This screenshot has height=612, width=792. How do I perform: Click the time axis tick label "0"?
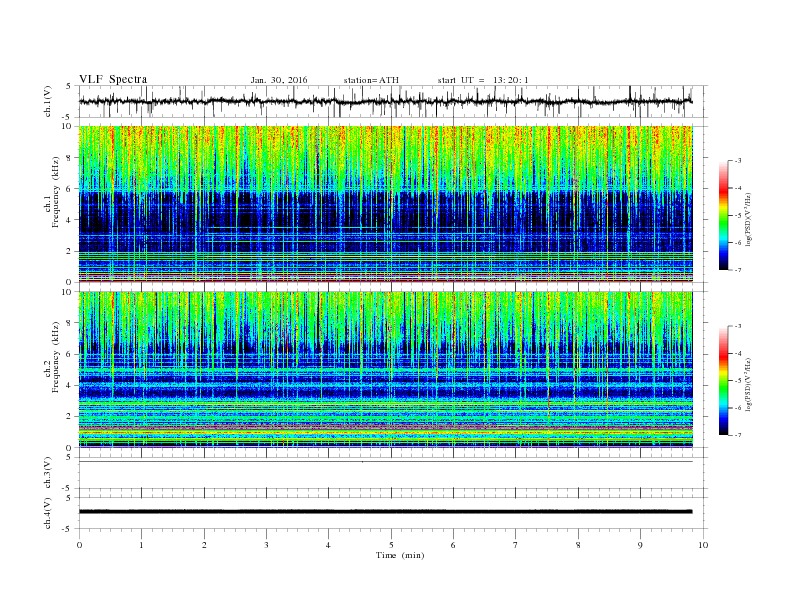click(x=79, y=545)
